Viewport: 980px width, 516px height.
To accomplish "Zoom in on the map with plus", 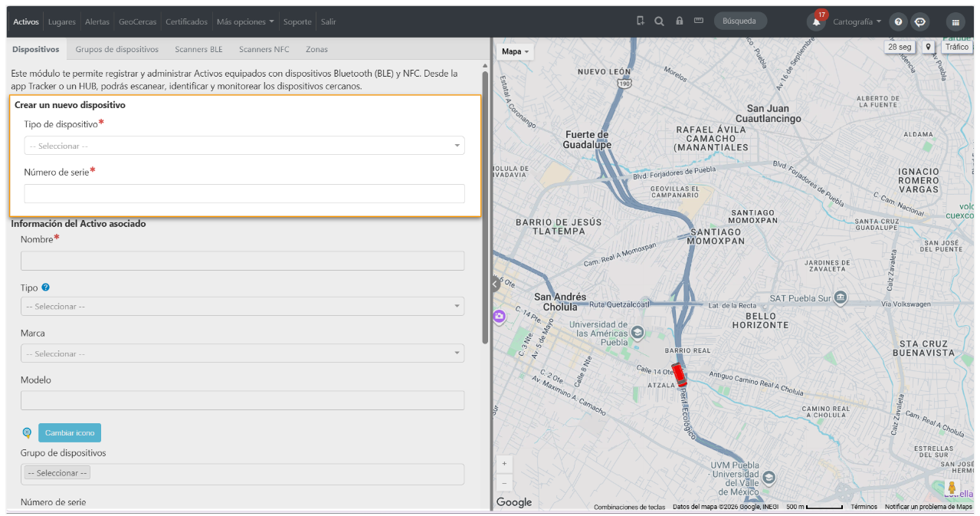I will pyautogui.click(x=504, y=464).
